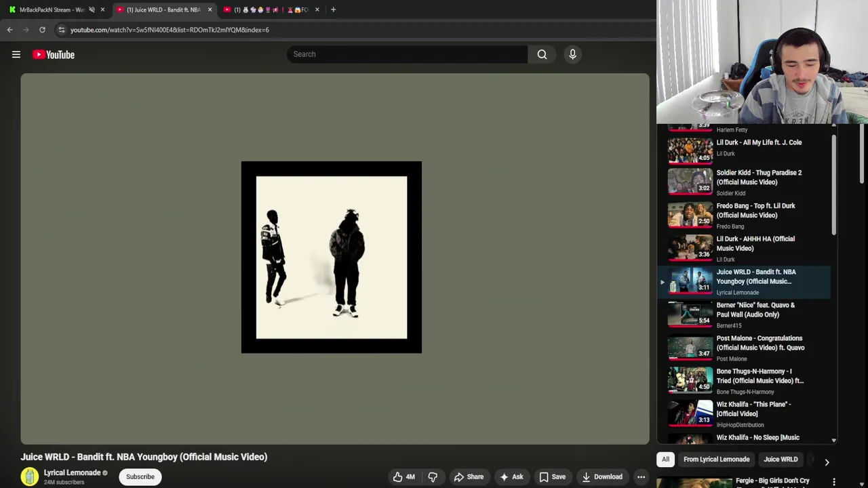Open site information icon in address bar
This screenshot has height=488, width=868.
coord(61,30)
